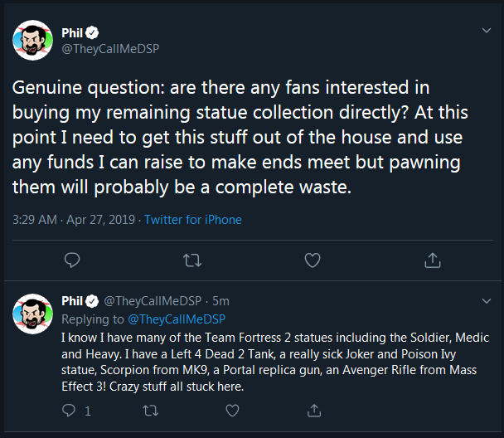
Task: Share the main tweet via share icon
Action: coord(433,260)
